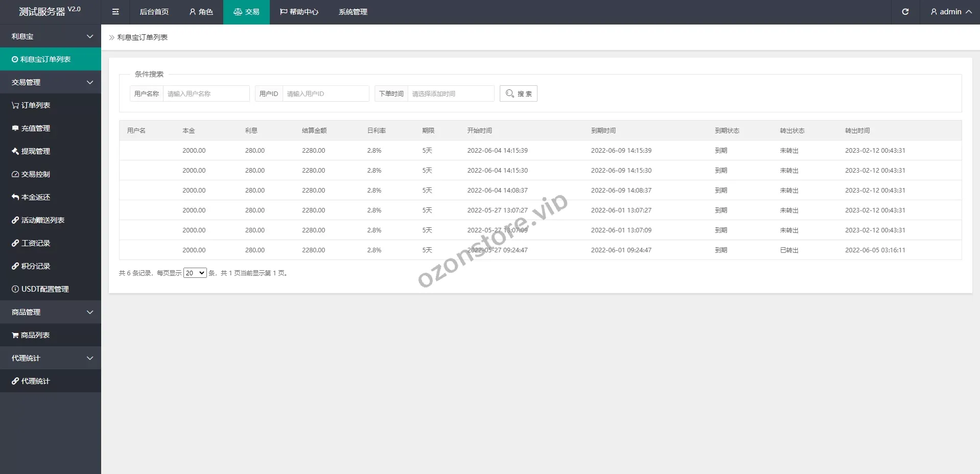Collapse the 利息宝 sidebar section

pyautogui.click(x=50, y=36)
